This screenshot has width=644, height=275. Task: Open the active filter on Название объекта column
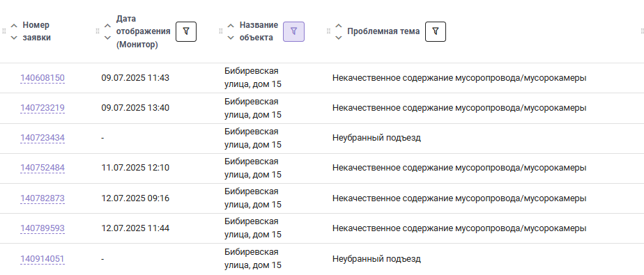coord(293,31)
